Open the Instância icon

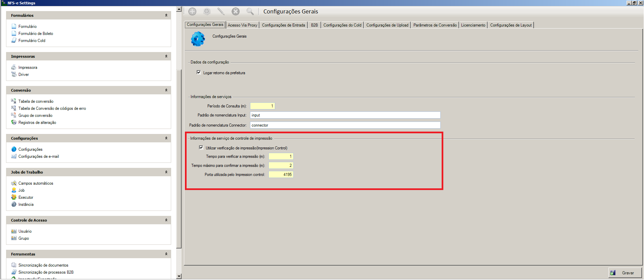[x=14, y=204]
